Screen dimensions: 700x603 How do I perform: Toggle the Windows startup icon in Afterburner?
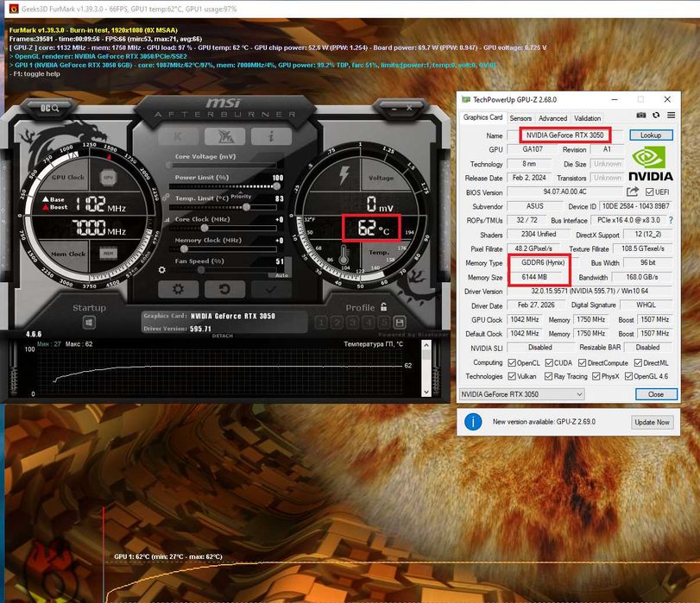89,322
